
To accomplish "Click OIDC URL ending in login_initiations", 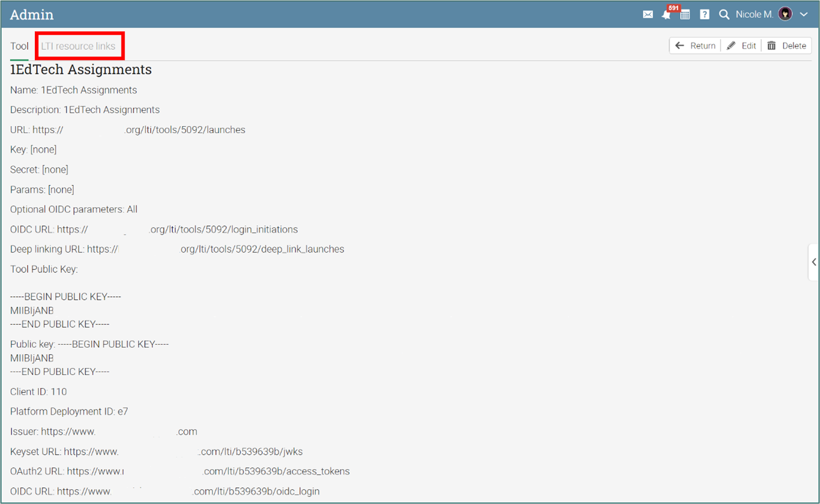I will click(x=154, y=229).
